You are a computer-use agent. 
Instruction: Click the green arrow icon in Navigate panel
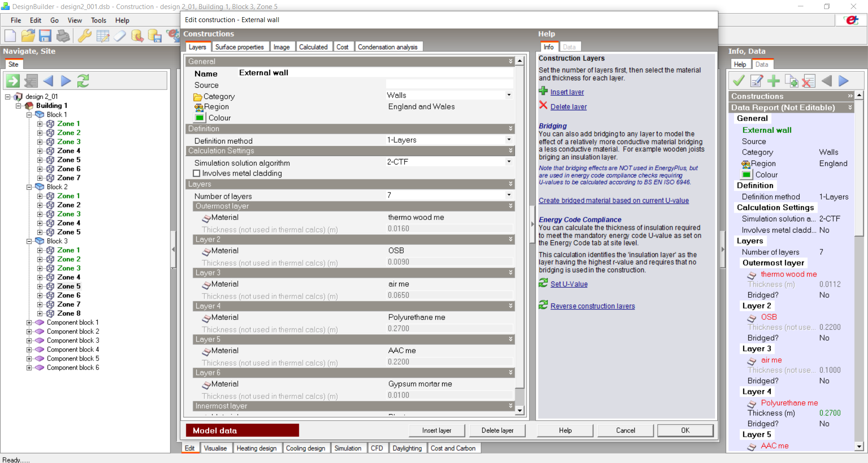(13, 81)
